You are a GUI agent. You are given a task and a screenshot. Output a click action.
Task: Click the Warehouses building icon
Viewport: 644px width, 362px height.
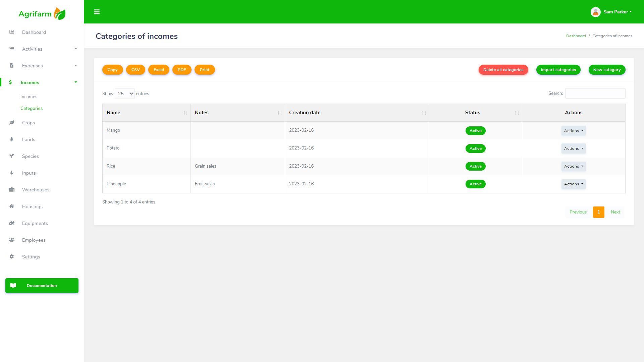[12, 190]
